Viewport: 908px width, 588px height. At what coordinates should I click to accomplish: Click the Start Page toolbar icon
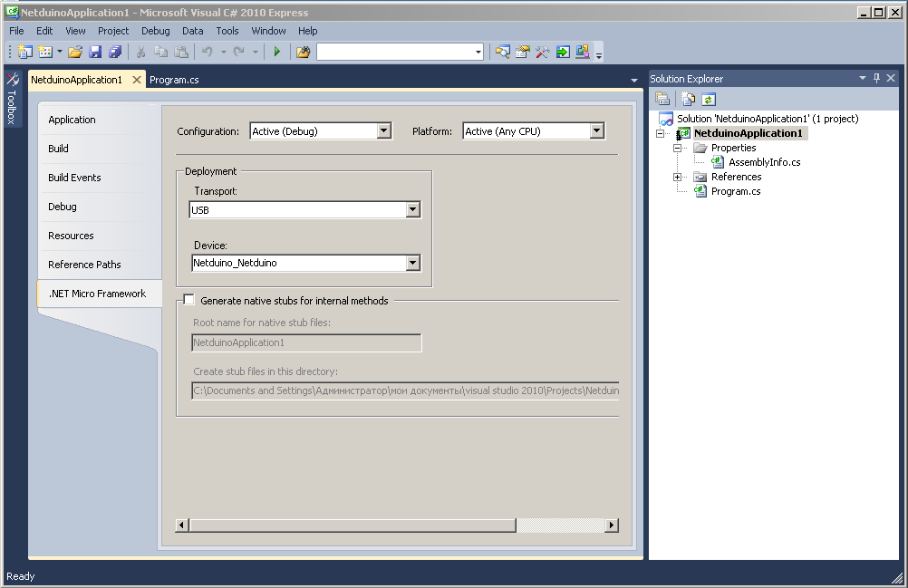(x=563, y=52)
